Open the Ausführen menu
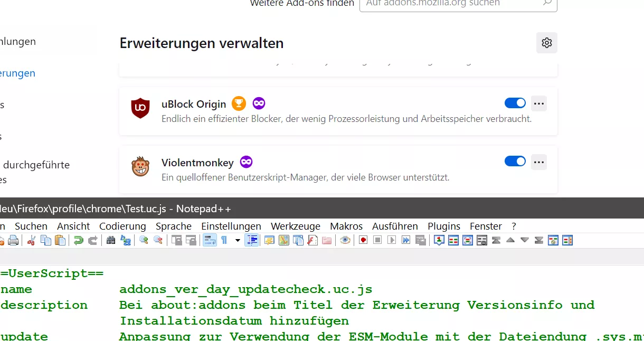 395,226
